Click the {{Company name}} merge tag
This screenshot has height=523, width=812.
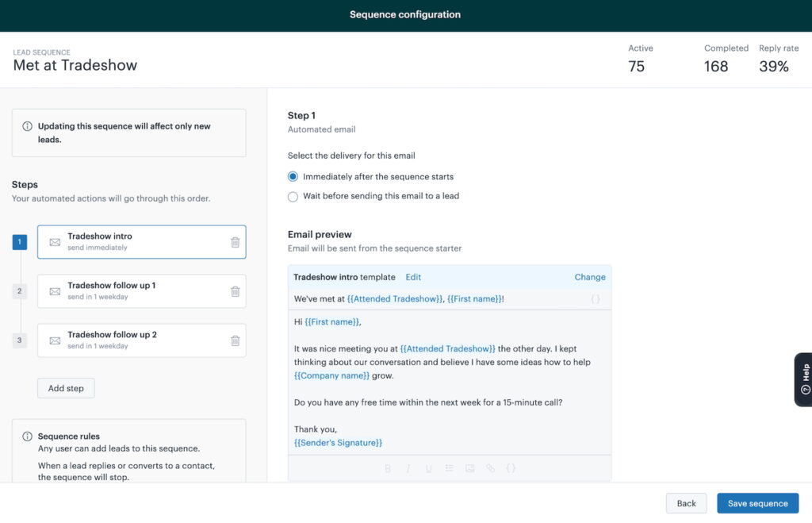tap(332, 376)
